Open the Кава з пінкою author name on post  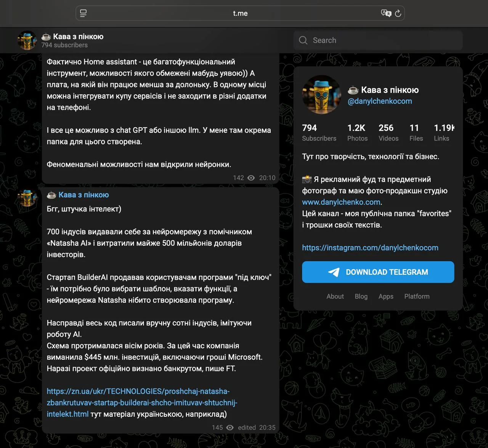pos(83,195)
